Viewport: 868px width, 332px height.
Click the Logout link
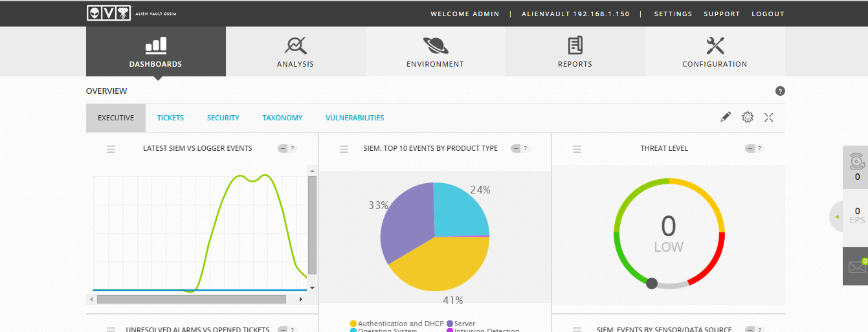768,14
